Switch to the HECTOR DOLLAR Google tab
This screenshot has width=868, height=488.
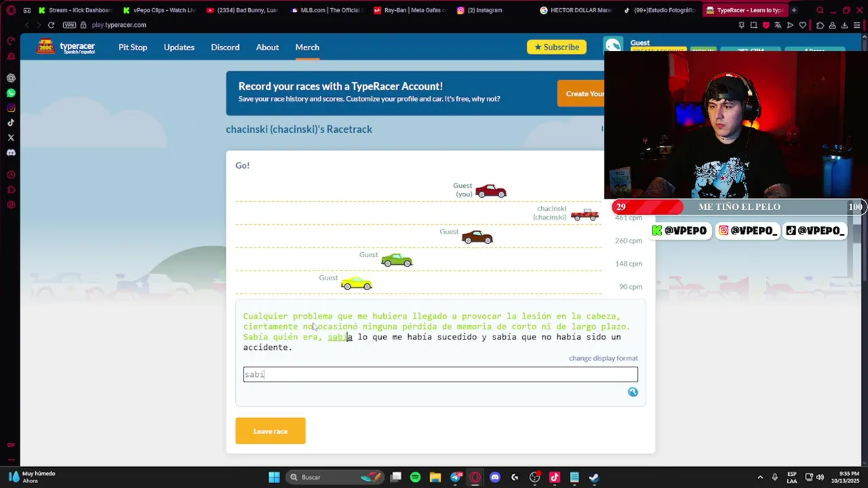(578, 10)
